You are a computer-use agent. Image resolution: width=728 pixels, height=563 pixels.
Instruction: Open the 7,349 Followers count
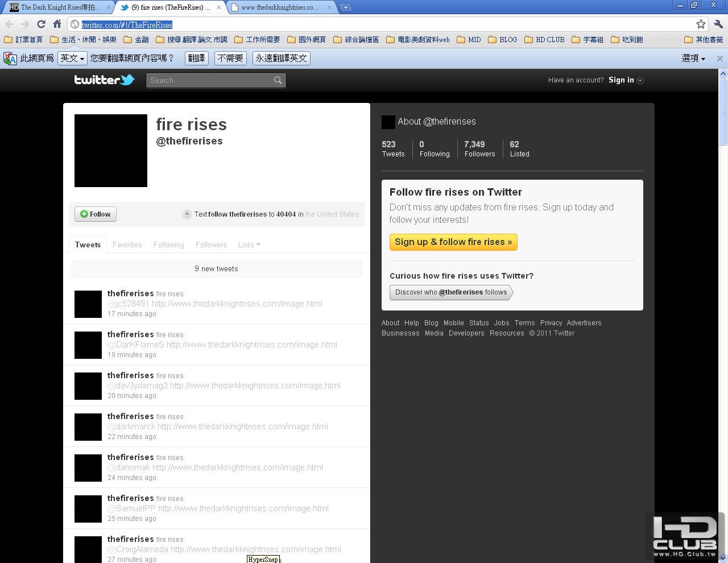point(479,149)
